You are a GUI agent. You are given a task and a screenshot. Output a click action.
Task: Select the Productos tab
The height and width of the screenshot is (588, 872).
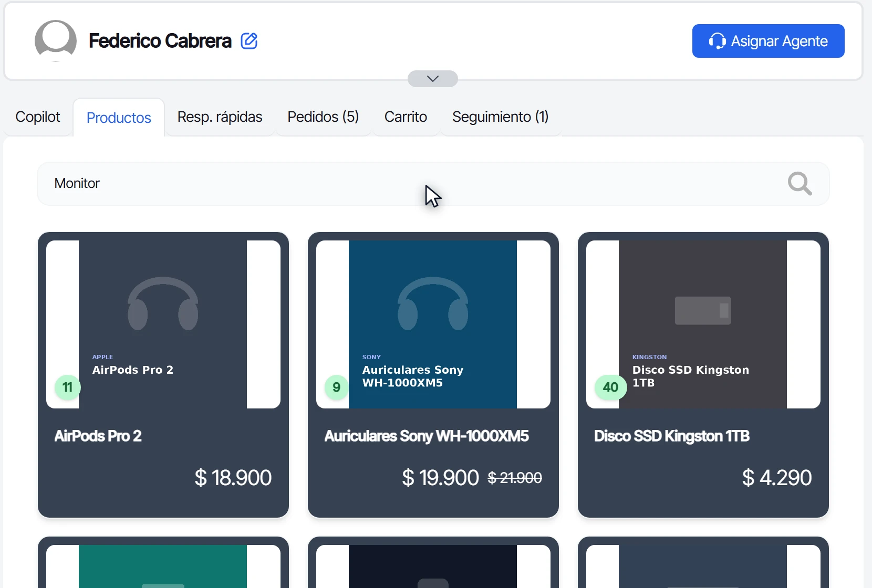119,118
